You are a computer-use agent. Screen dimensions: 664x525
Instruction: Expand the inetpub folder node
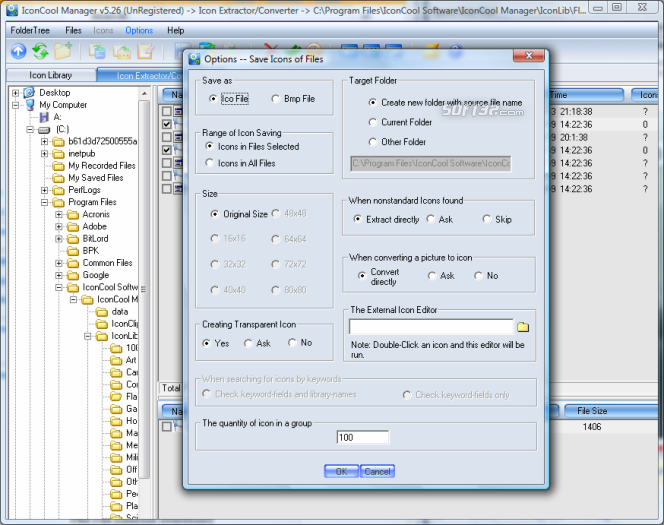(x=44, y=154)
